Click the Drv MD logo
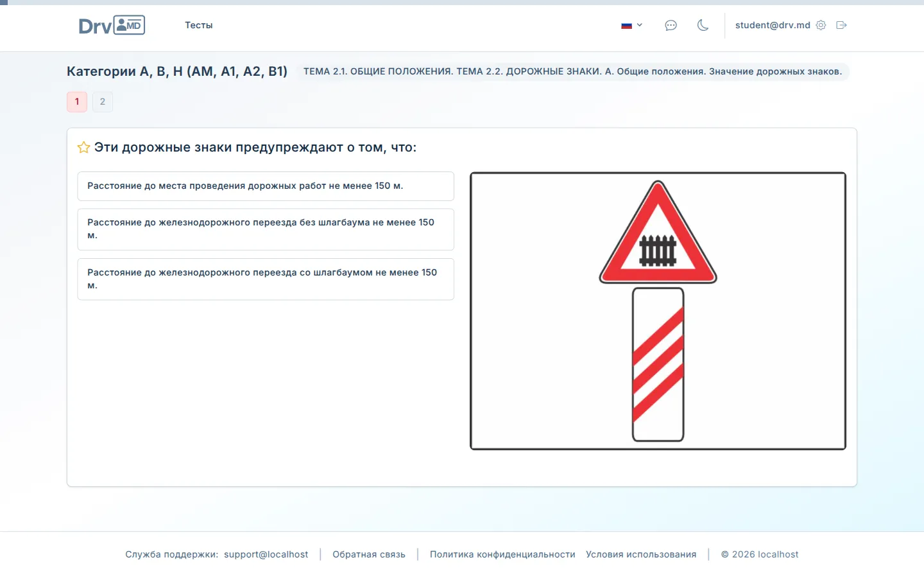The height and width of the screenshot is (578, 924). [112, 25]
